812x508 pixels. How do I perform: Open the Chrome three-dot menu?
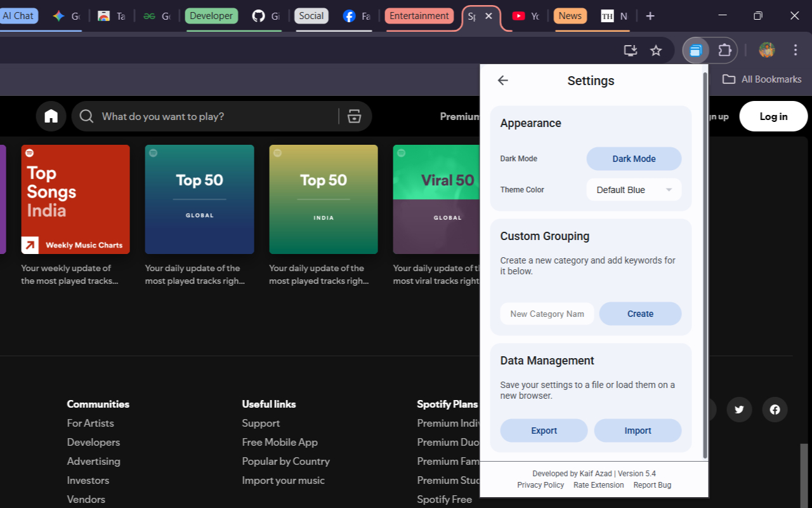tap(795, 50)
